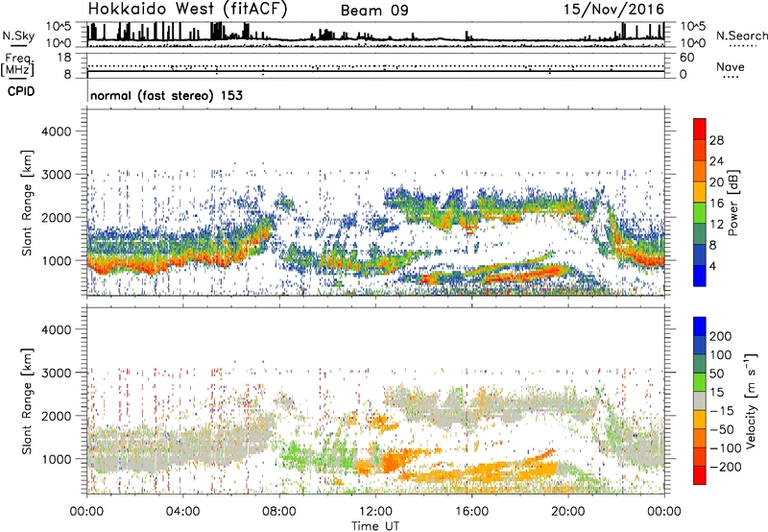
Task: Pick the red top segment of the power colorbar
Action: click(x=700, y=130)
